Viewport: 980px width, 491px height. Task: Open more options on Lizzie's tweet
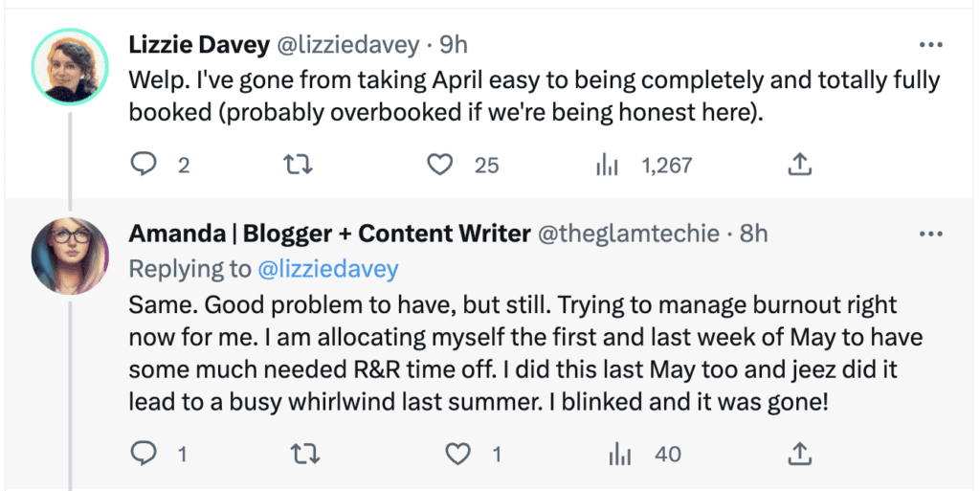[x=930, y=44]
